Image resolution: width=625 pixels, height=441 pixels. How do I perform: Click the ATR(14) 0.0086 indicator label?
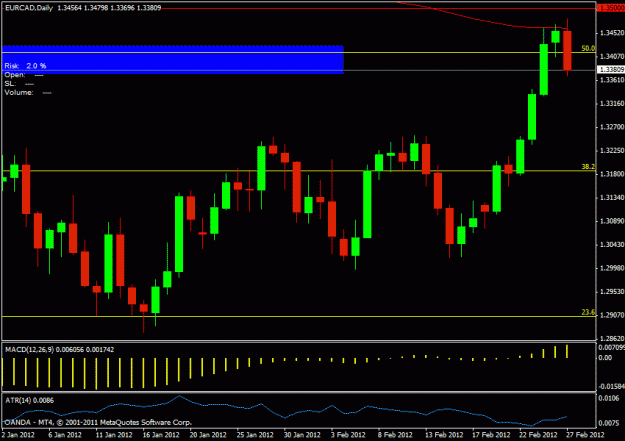tap(29, 400)
